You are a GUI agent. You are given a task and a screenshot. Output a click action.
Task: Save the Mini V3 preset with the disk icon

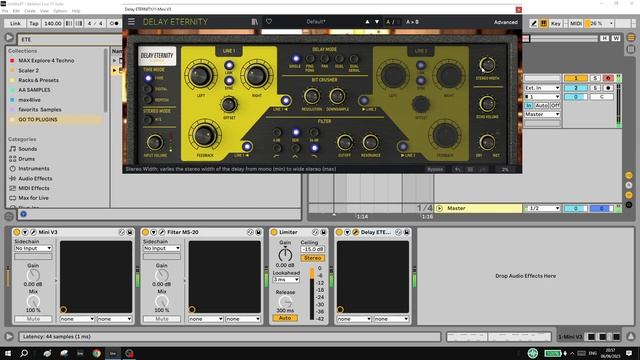[130, 232]
